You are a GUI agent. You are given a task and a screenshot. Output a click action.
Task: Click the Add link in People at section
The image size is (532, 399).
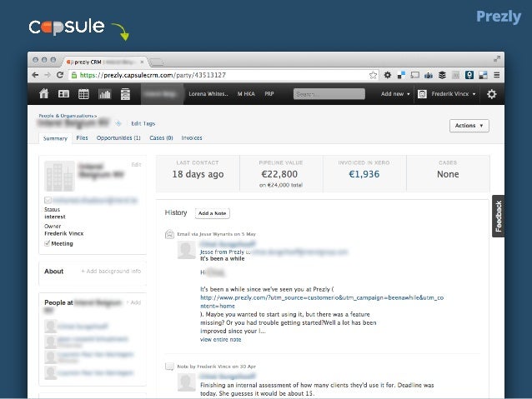tap(133, 302)
